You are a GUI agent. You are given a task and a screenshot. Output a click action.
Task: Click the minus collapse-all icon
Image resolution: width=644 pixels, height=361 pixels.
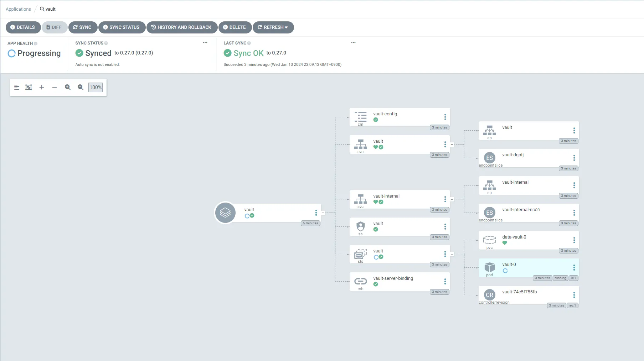55,87
